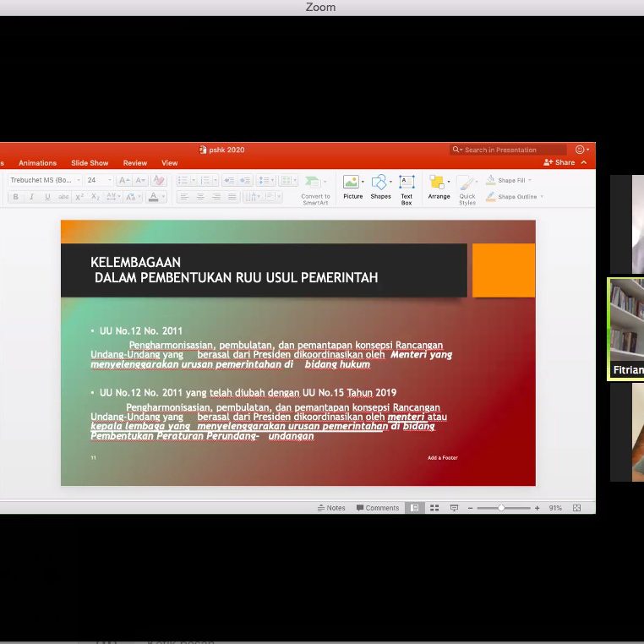The image size is (644, 644).
Task: Open the Notes pane
Action: pyautogui.click(x=331, y=508)
